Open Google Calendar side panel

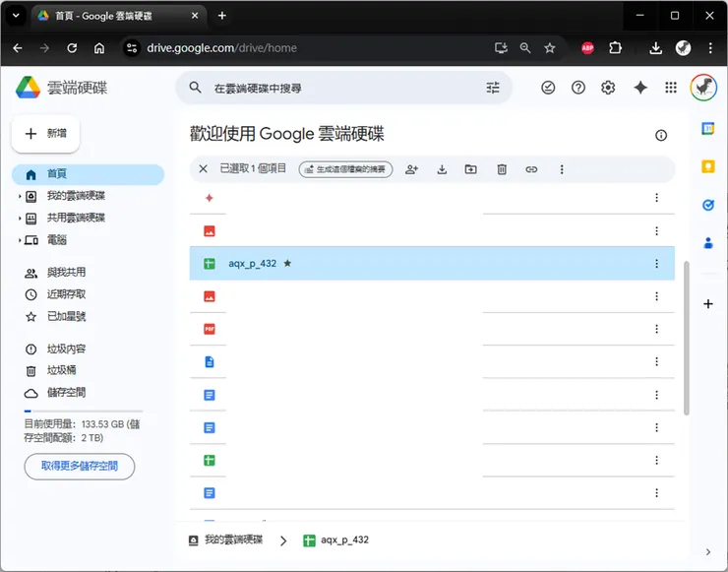click(x=707, y=128)
